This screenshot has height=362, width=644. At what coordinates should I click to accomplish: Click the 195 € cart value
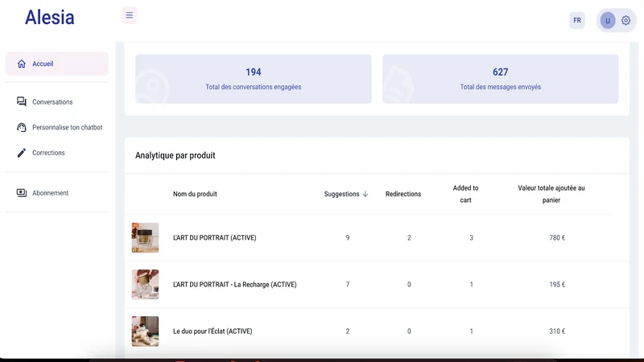pos(557,285)
